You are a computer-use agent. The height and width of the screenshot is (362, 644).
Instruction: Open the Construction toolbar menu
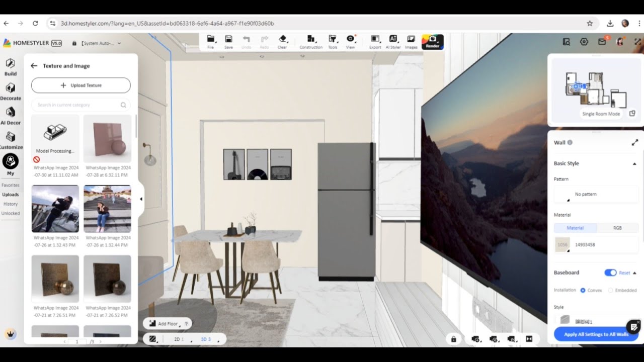point(311,42)
